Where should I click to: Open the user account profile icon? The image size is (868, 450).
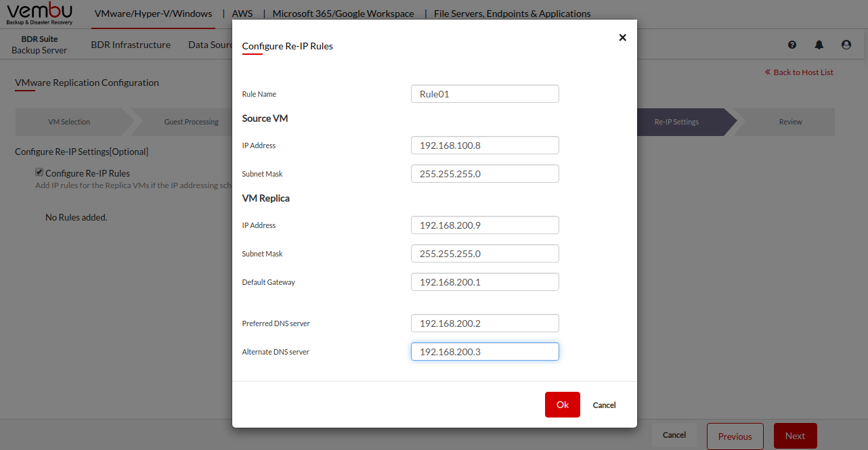tap(846, 45)
